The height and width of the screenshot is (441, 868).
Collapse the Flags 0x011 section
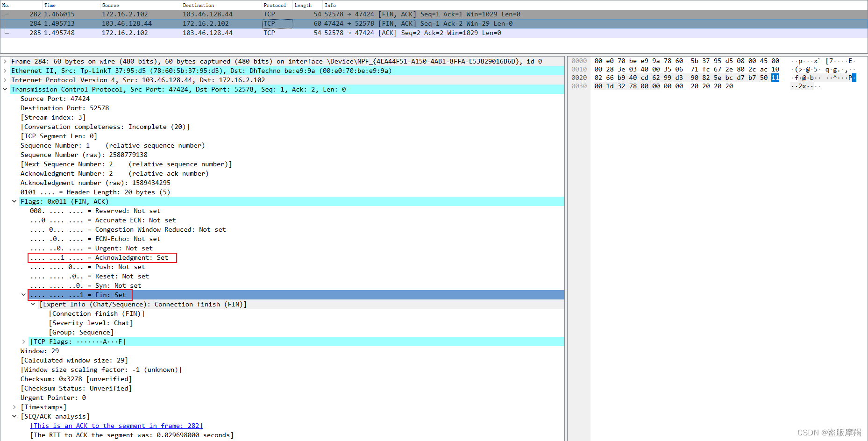(x=14, y=201)
